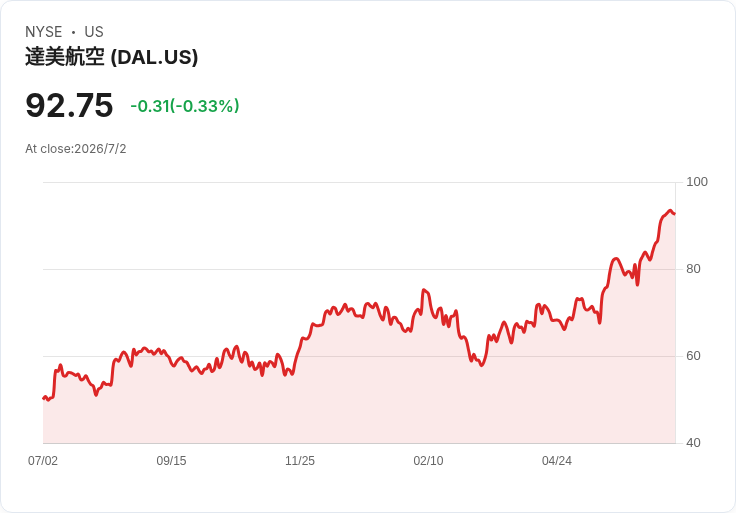
Task: Click the price line spike above the 02/10 label
Action: click(x=424, y=290)
